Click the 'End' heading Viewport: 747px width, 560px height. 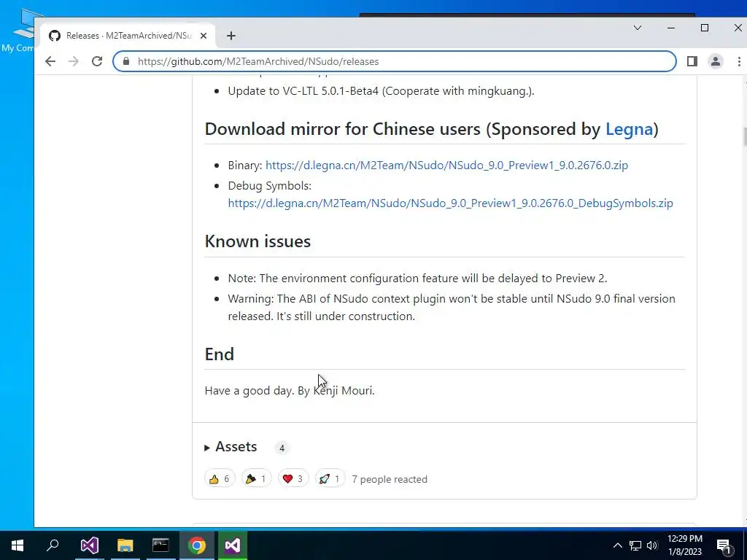[x=219, y=354]
